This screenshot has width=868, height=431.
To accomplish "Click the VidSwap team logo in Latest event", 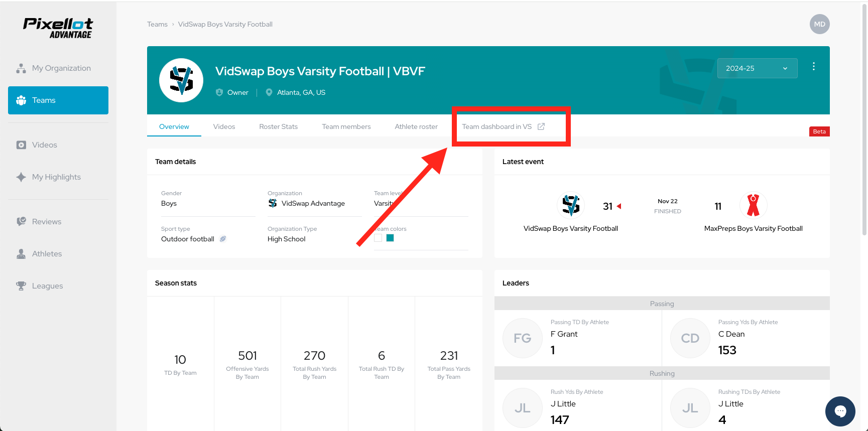I will click(x=571, y=205).
